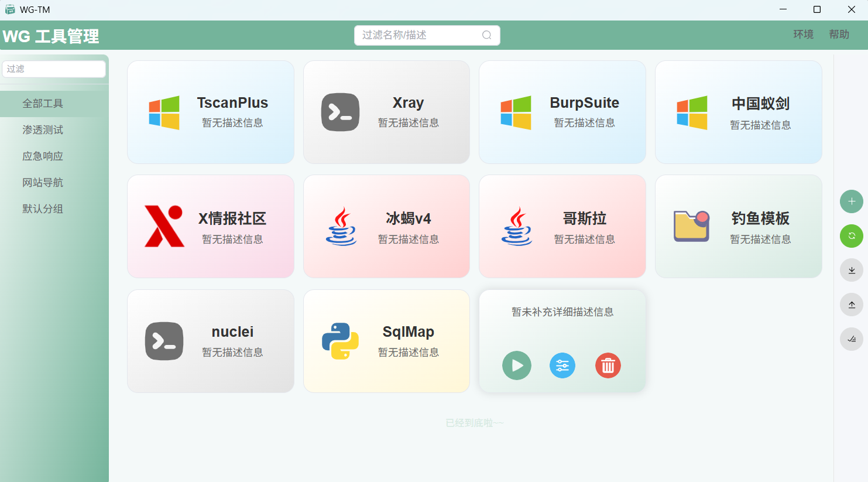Open the 应急响应 group
The height and width of the screenshot is (482, 868).
[x=43, y=156]
